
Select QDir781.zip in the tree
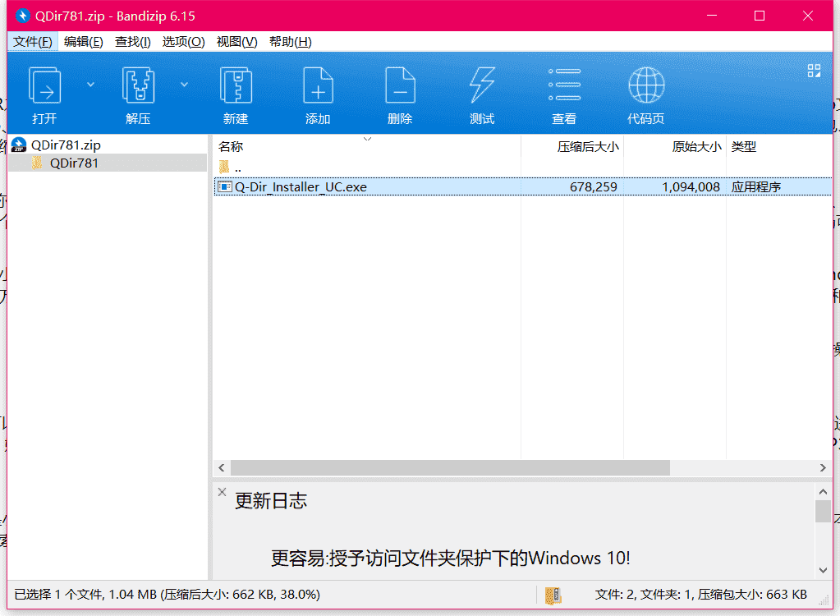66,145
